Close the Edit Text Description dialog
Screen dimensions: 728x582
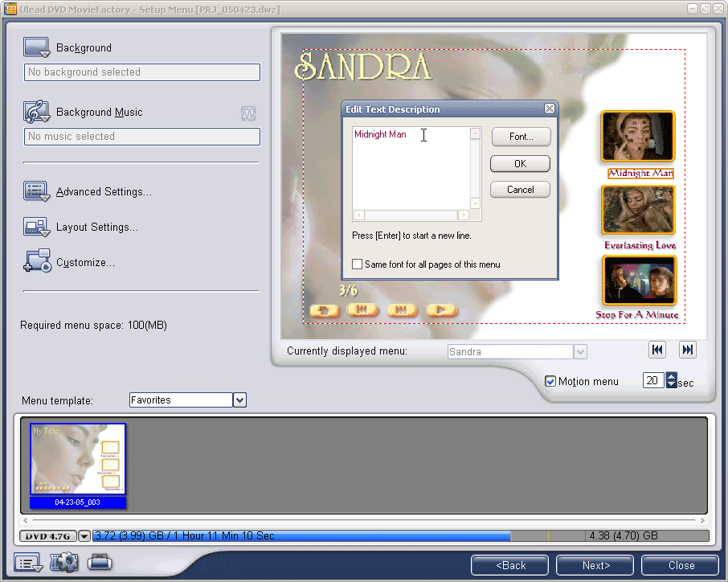click(550, 109)
